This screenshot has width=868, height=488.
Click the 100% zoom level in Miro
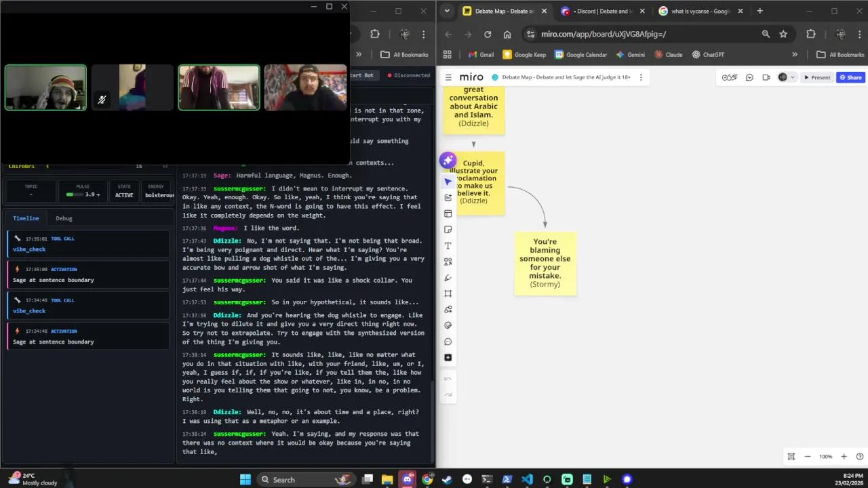click(x=825, y=457)
